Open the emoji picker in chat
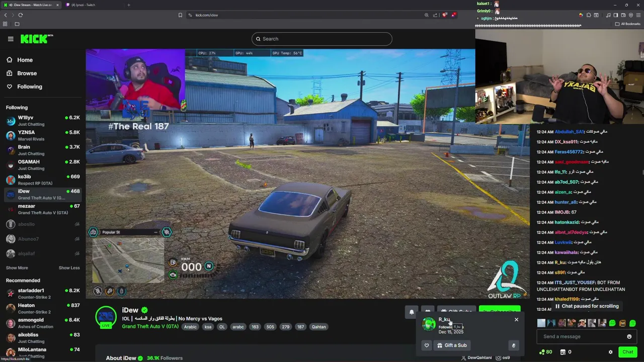This screenshot has width=644, height=362. point(629,337)
